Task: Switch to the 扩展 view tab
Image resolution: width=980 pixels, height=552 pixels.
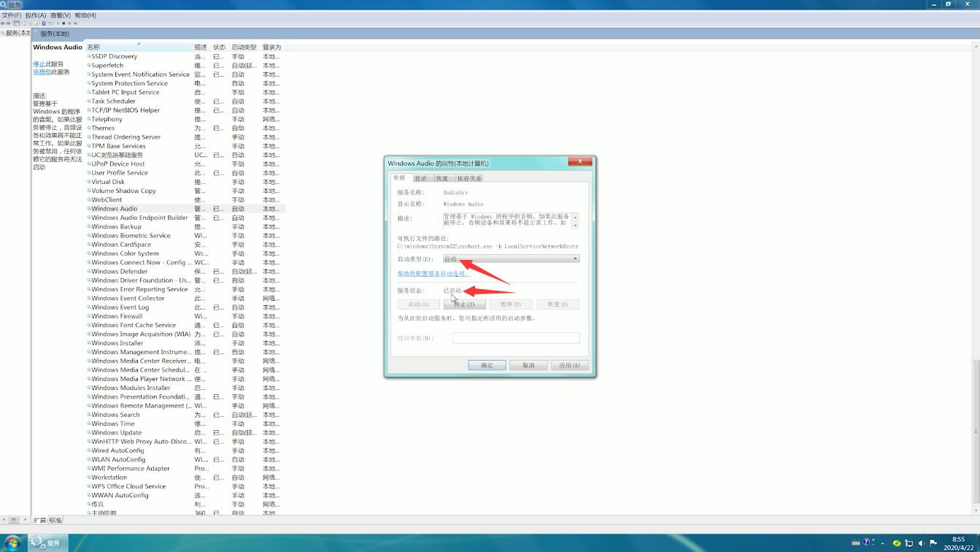Action: click(x=39, y=521)
